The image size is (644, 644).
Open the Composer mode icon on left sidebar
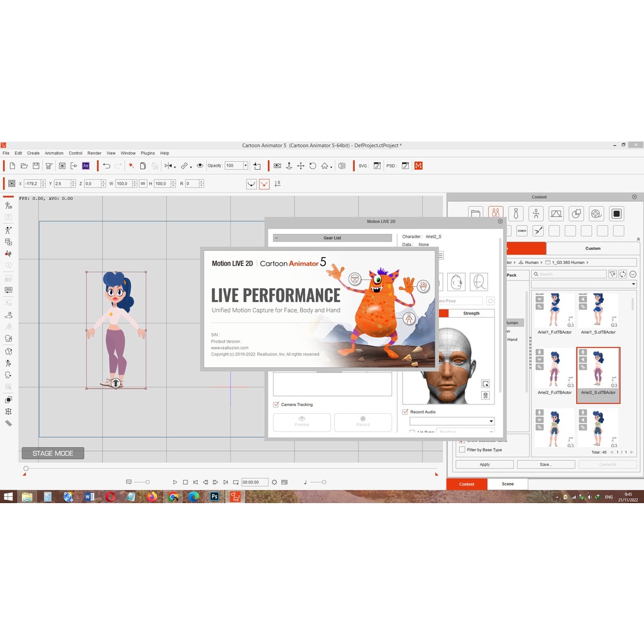pyautogui.click(x=8, y=206)
